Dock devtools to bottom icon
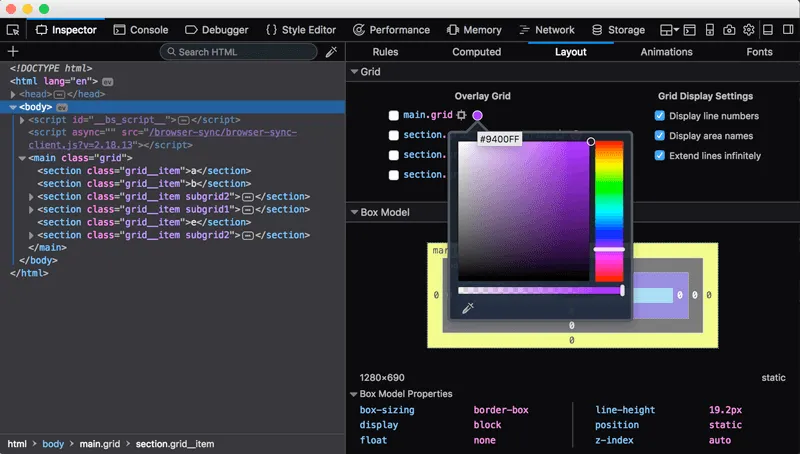This screenshot has width=800, height=454. (x=768, y=30)
